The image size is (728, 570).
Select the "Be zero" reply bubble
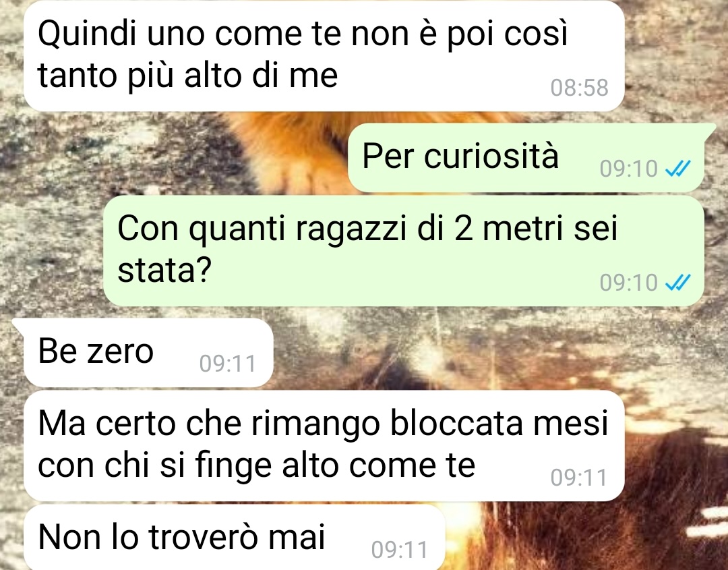pyautogui.click(x=148, y=353)
